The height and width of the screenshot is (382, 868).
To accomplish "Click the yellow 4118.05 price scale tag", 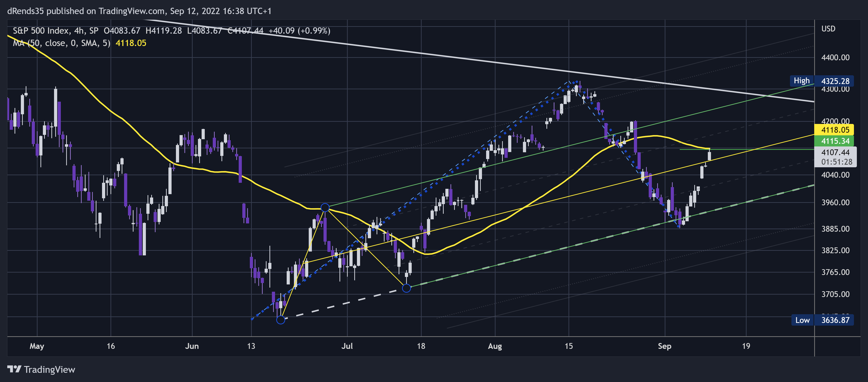I will [835, 130].
